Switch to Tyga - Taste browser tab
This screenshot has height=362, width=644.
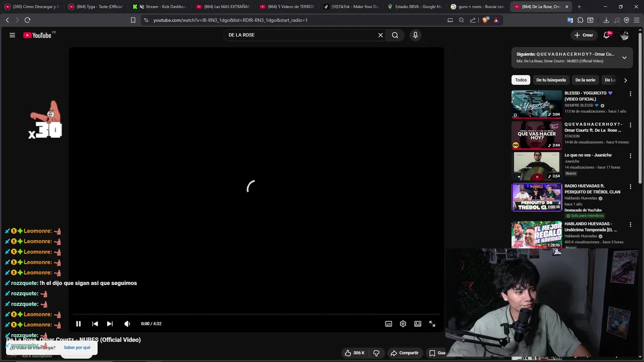click(x=96, y=7)
